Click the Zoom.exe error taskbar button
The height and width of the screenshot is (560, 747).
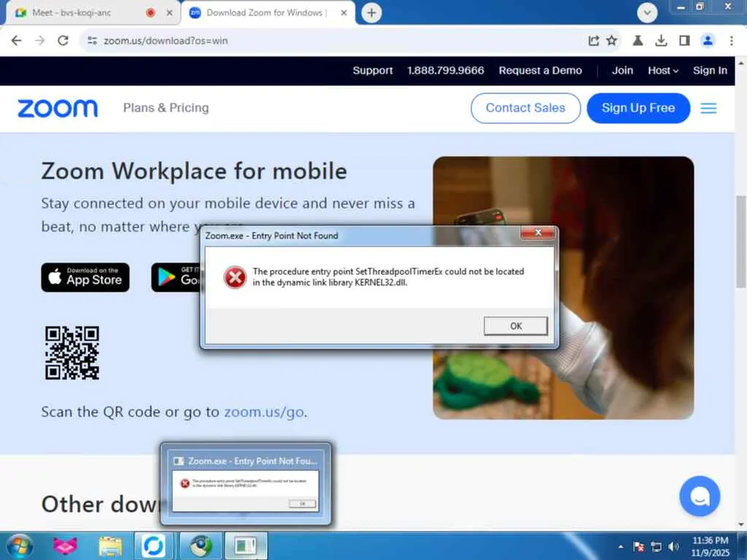pos(245,545)
